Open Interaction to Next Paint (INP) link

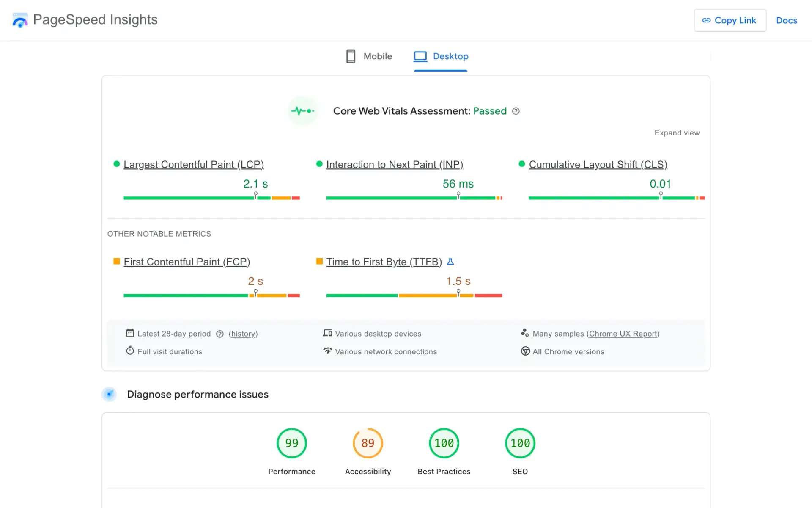395,165
